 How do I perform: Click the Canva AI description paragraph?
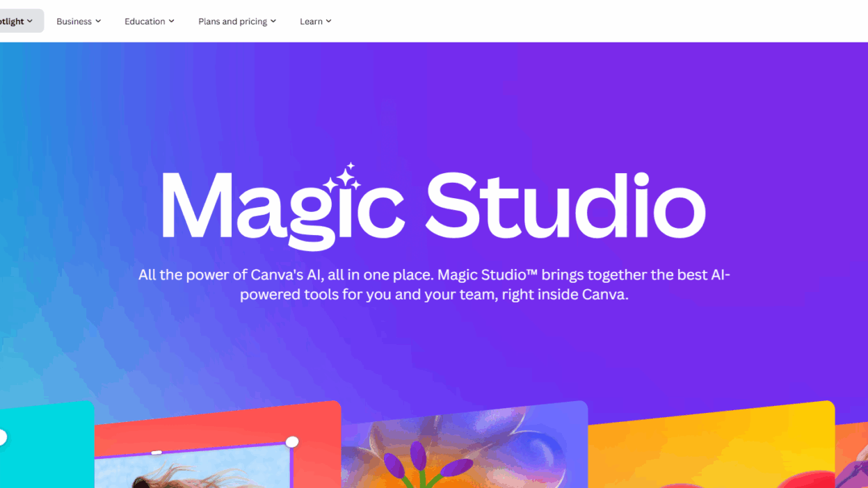(x=434, y=284)
